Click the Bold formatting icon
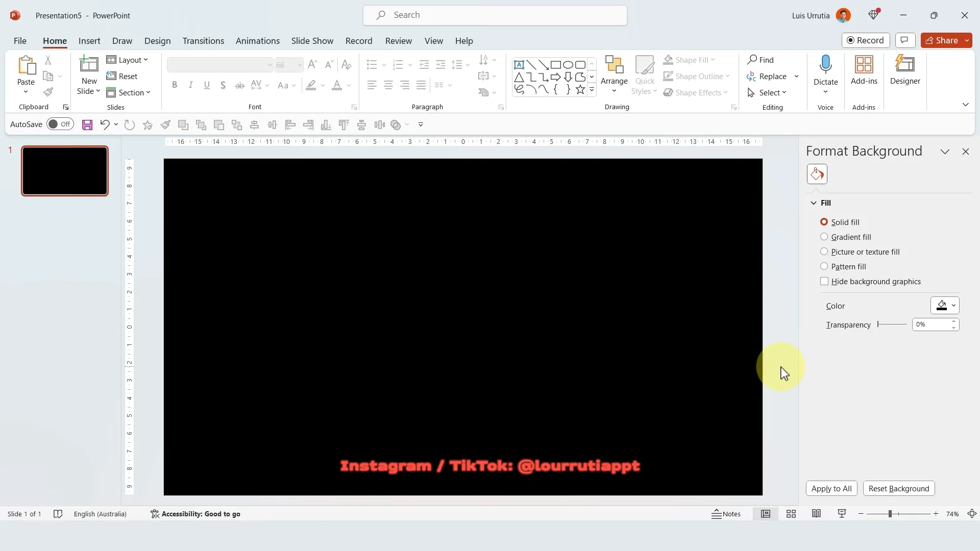 pos(175,85)
